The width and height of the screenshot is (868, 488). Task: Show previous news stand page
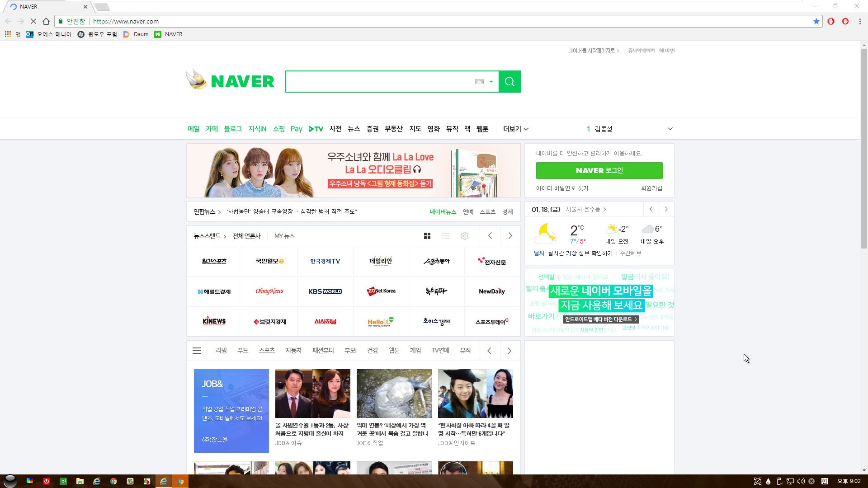490,236
